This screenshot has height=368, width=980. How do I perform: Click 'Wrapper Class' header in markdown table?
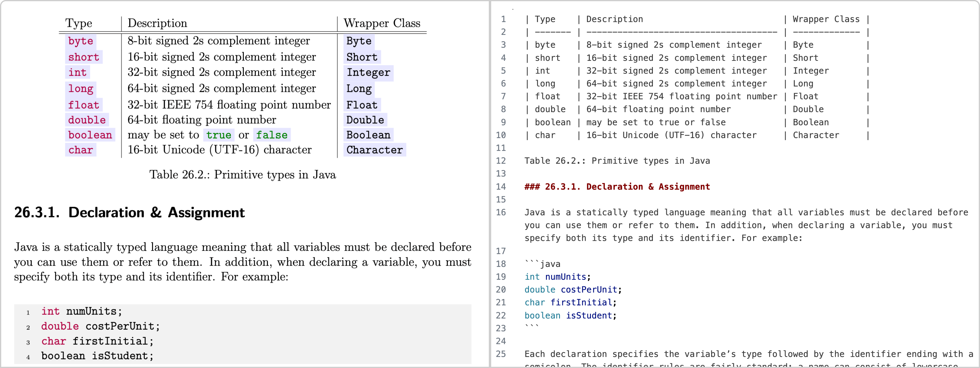[826, 19]
